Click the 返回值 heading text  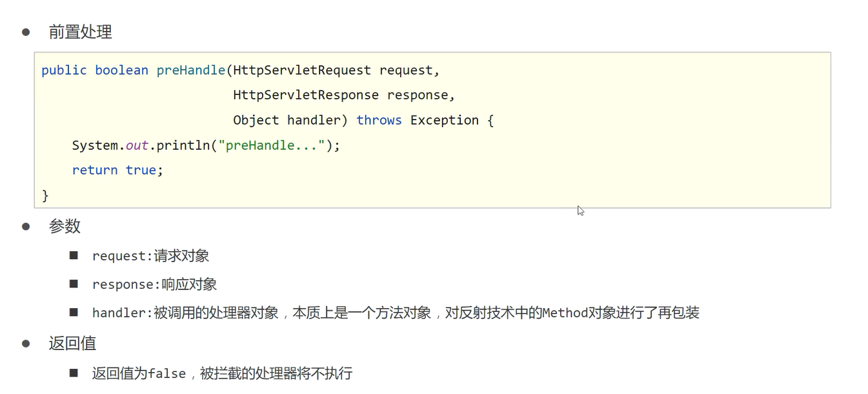pos(72,344)
